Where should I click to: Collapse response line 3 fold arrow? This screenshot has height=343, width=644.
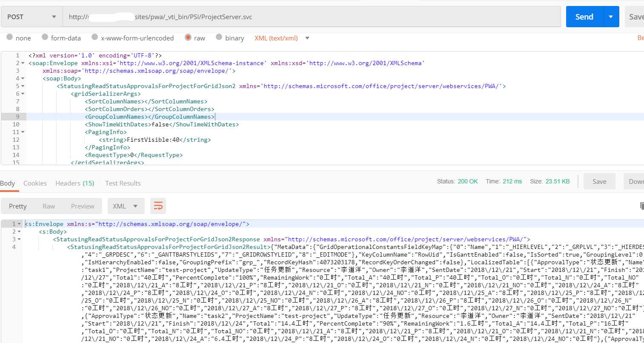pos(19,239)
